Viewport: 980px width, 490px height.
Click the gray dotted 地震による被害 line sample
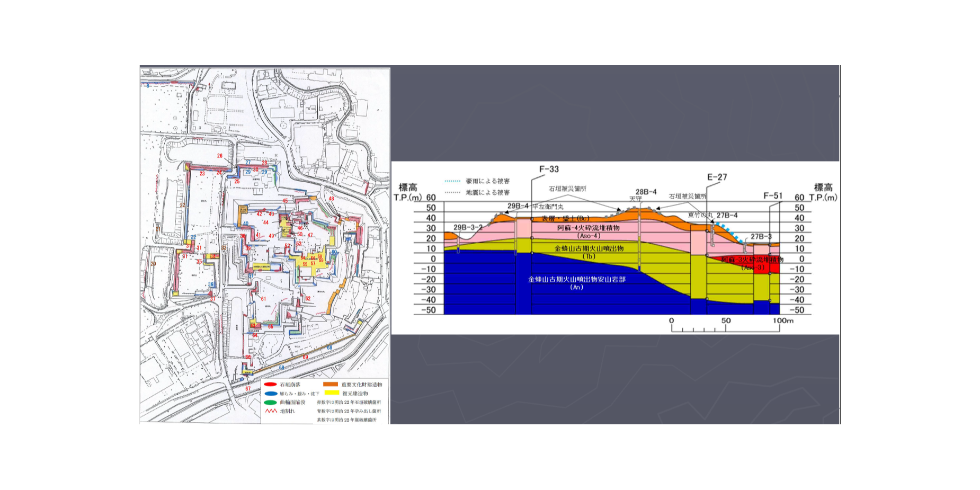click(x=453, y=193)
